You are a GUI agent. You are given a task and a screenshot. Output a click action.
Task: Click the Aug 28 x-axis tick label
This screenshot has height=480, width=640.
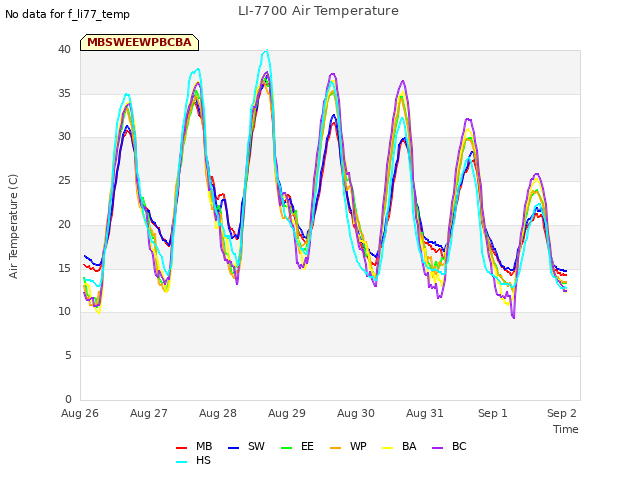coord(218,413)
